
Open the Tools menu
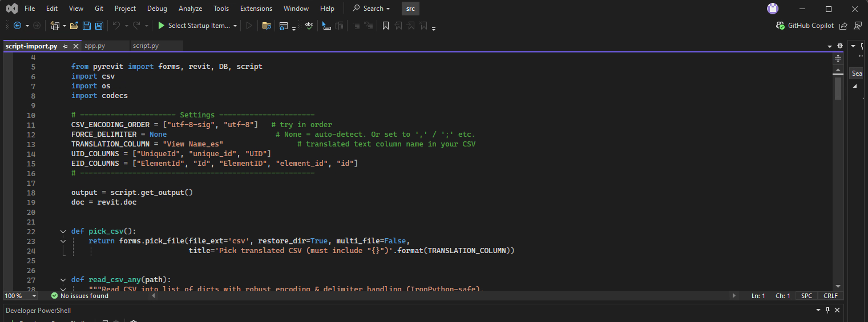pos(221,9)
